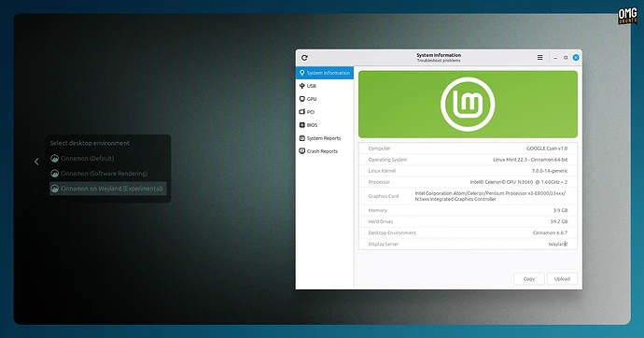The height and width of the screenshot is (338, 644).
Task: Click the Display Server value Wayland
Action: pos(558,244)
